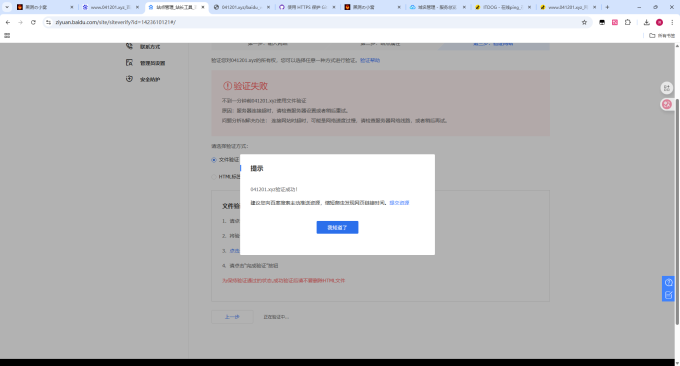Open the Chrome three-dot menu
The width and height of the screenshot is (680, 366).
point(672,22)
